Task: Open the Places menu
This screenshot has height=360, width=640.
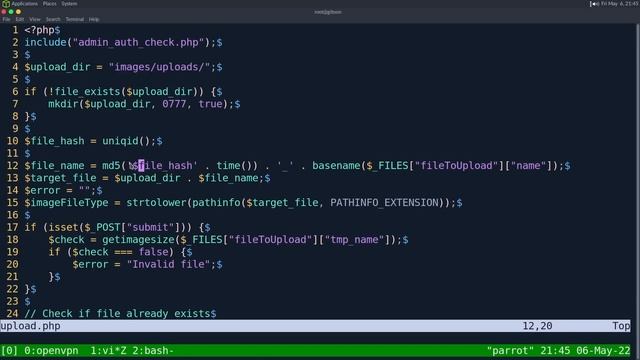Action: point(50,4)
